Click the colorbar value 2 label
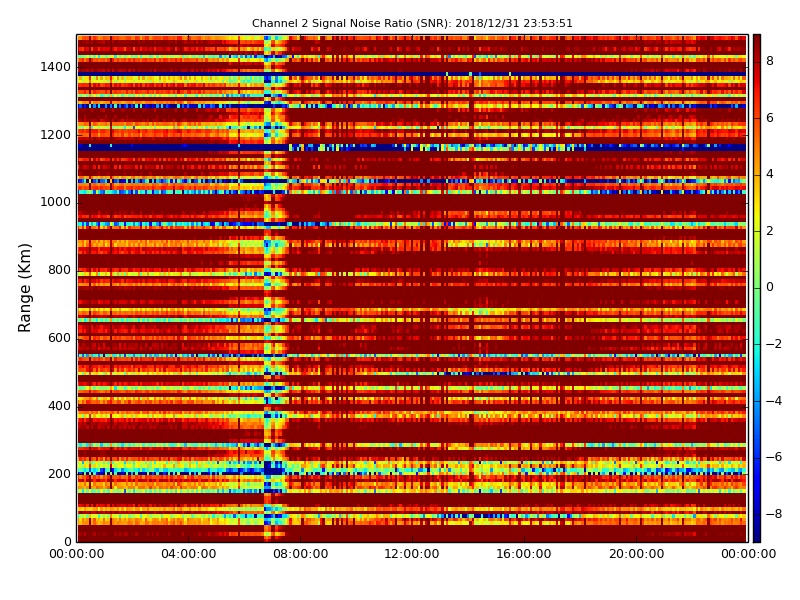 (770, 231)
